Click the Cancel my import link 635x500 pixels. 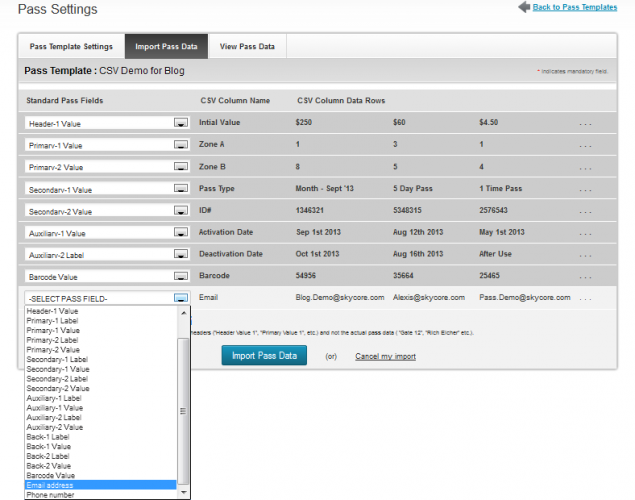(386, 356)
